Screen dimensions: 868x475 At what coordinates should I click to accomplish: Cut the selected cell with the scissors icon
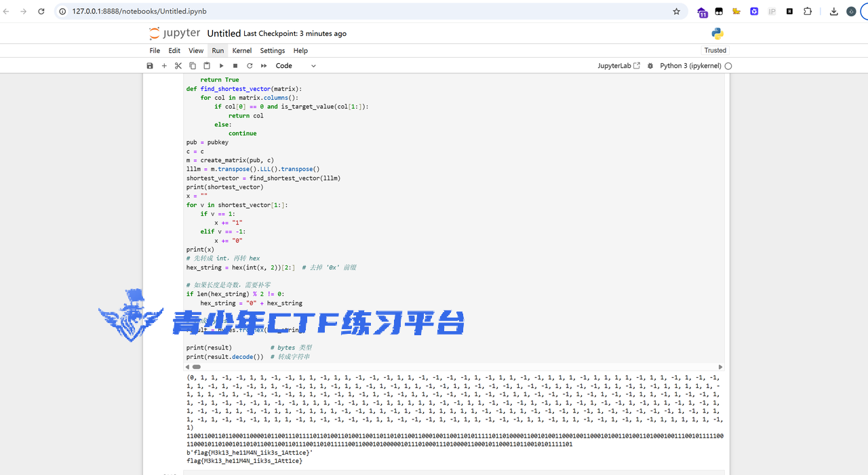pos(178,66)
